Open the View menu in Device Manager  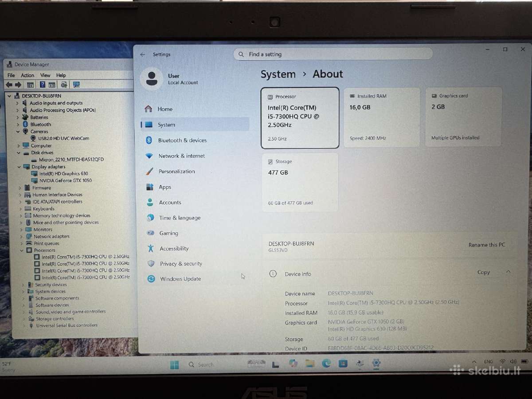coord(45,75)
